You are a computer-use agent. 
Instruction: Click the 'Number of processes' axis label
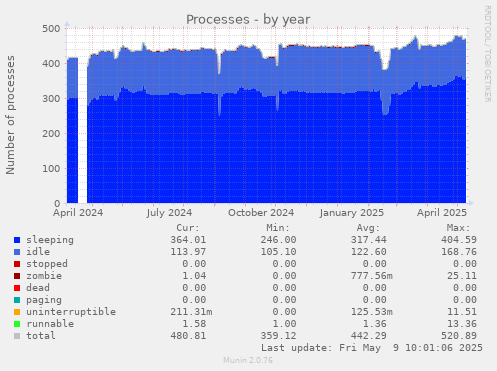point(10,115)
